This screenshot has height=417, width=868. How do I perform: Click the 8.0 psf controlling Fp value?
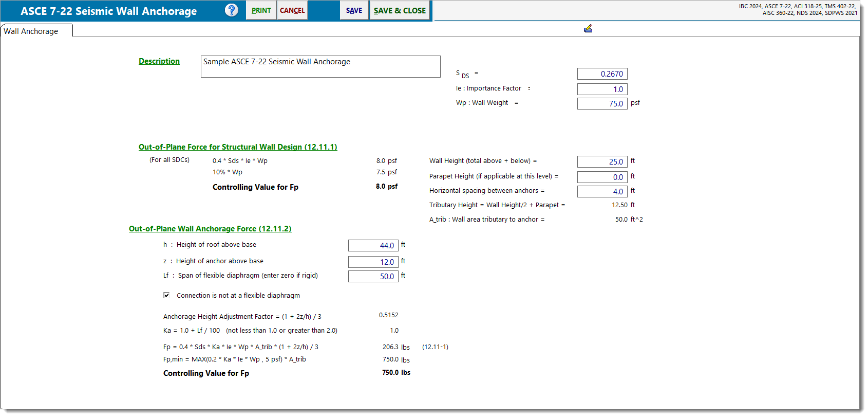(x=387, y=187)
